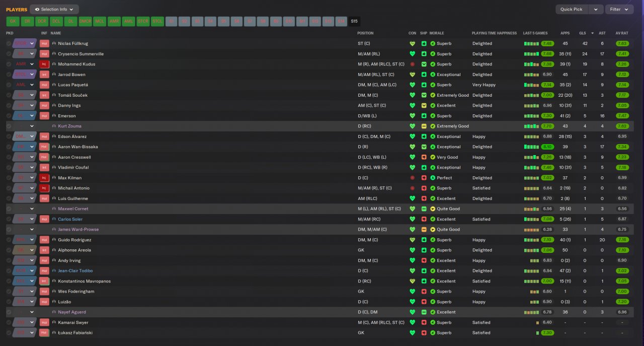Image resolution: width=644 pixels, height=346 pixels.
Task: Toggle pick checkmark for Kurt Zouma
Action: point(9,126)
